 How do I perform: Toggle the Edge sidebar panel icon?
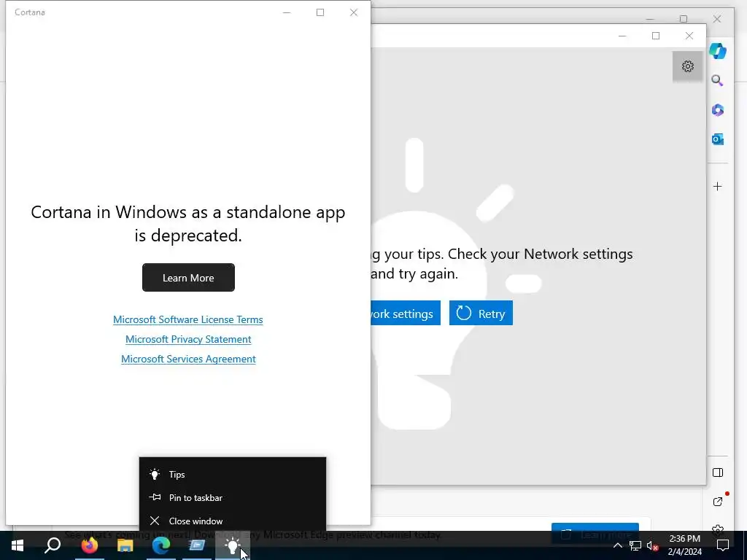(x=718, y=472)
